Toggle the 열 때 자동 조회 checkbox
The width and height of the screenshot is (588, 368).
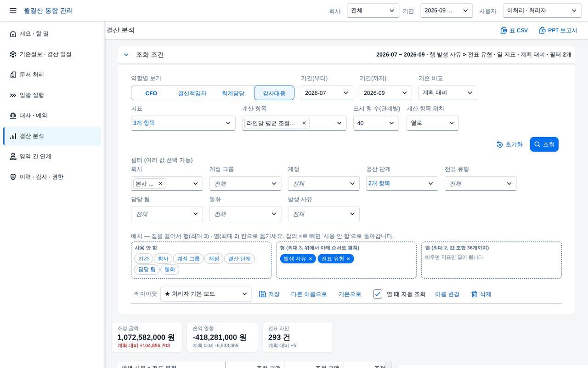378,294
